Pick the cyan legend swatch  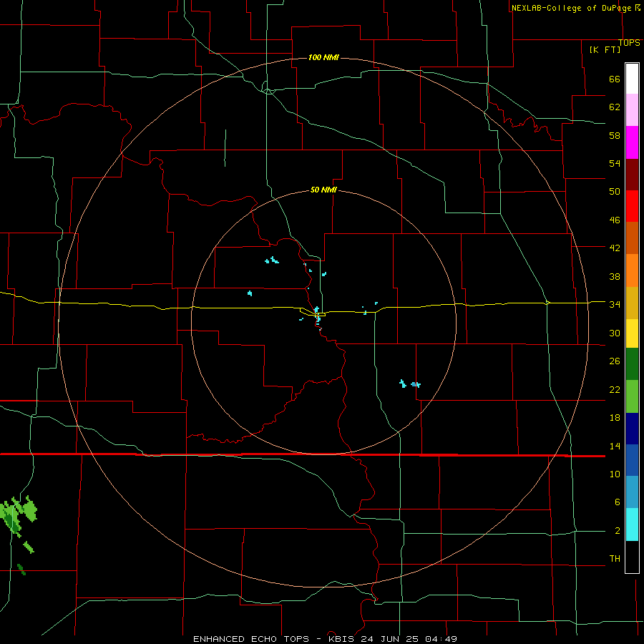(632, 525)
